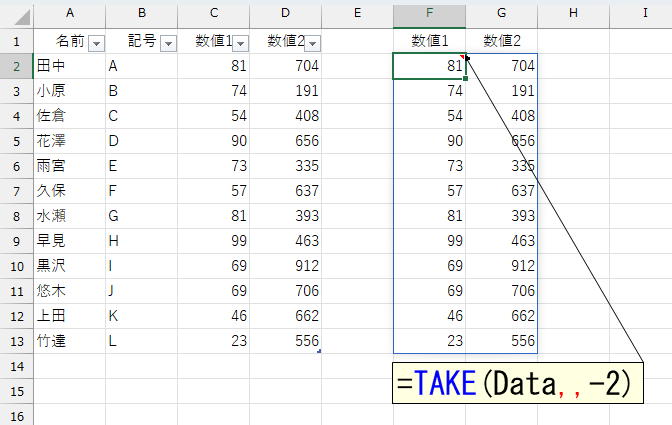Click value 912 in column D
Viewport: 672px width, 425px height.
286,266
